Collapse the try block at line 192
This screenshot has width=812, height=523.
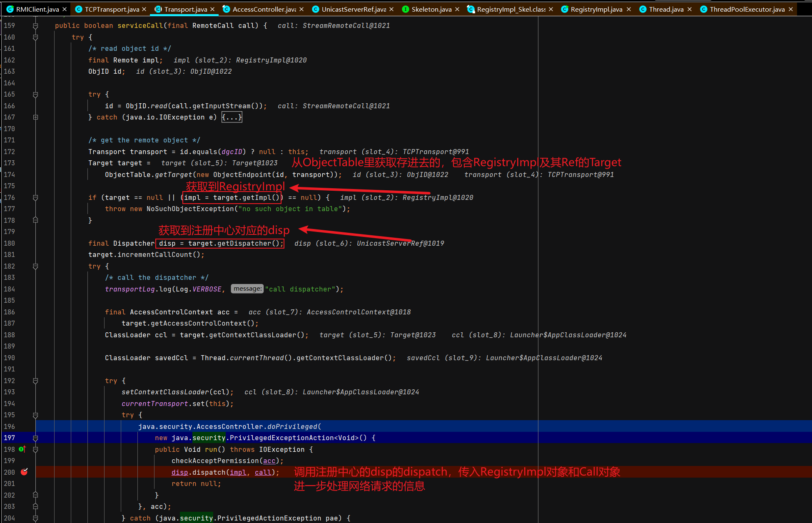click(x=35, y=381)
